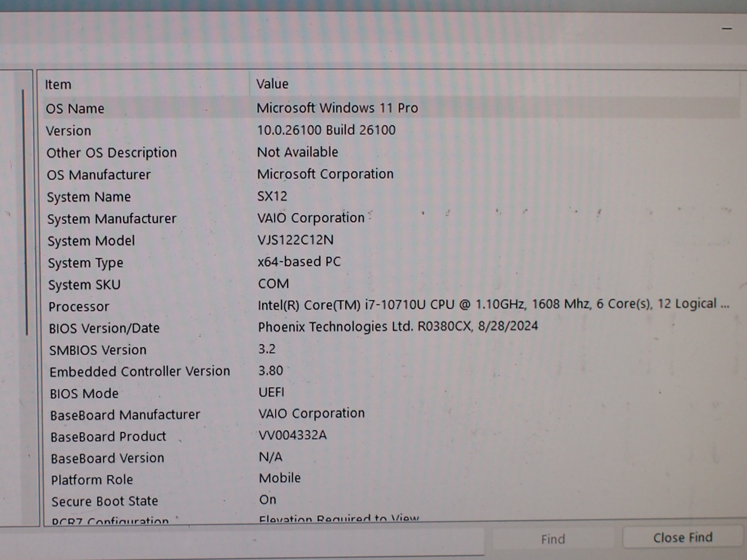Select the BIOS Version/Date row
747x560 pixels.
pos(391,328)
